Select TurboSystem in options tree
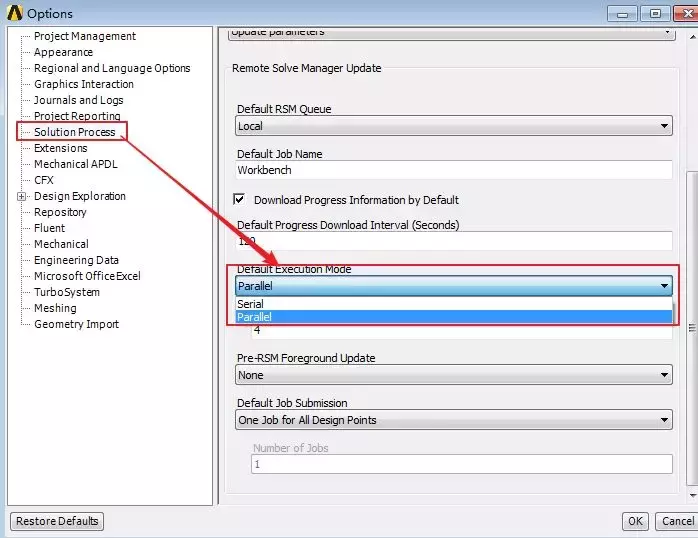Screen dimensions: 698x538 point(67,292)
